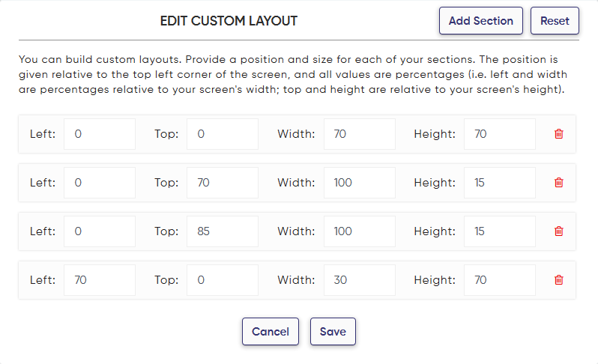Click Height field in the fourth section
The image size is (598, 364).
[499, 280]
